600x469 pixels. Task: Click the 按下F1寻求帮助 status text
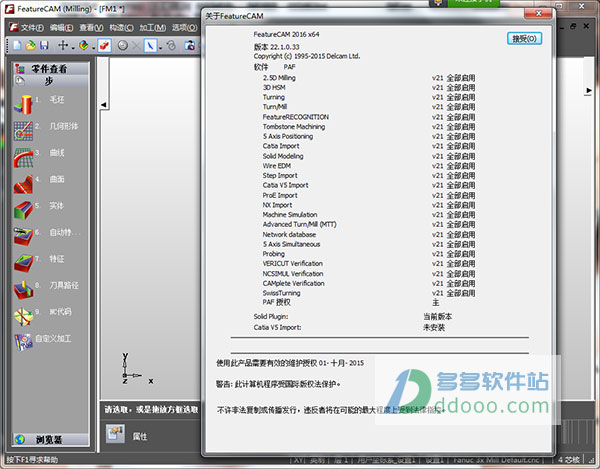coord(32,459)
